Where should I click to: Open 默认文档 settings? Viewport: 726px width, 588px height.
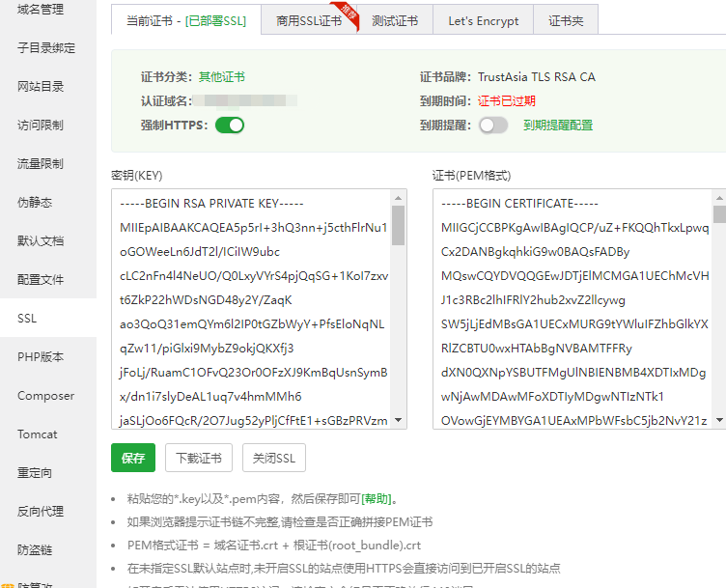pyautogui.click(x=41, y=240)
